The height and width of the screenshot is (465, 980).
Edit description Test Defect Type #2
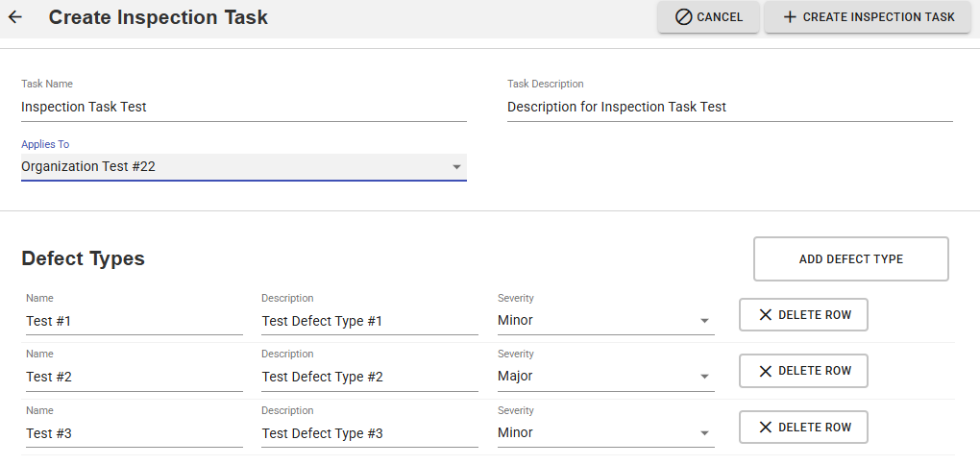370,378
